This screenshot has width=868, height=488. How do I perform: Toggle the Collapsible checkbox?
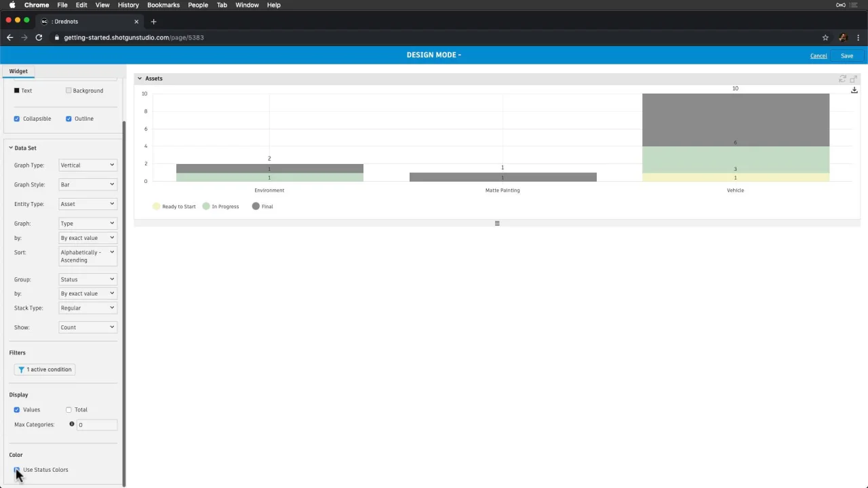(x=17, y=119)
